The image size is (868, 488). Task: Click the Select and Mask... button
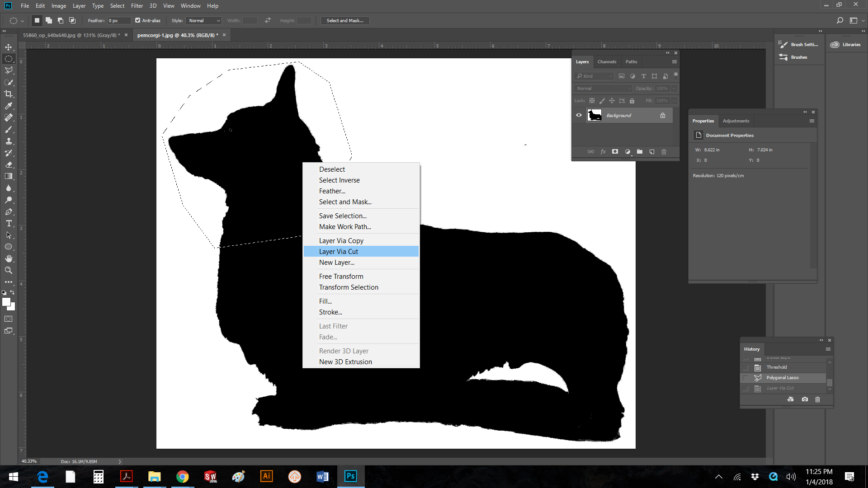pyautogui.click(x=345, y=20)
